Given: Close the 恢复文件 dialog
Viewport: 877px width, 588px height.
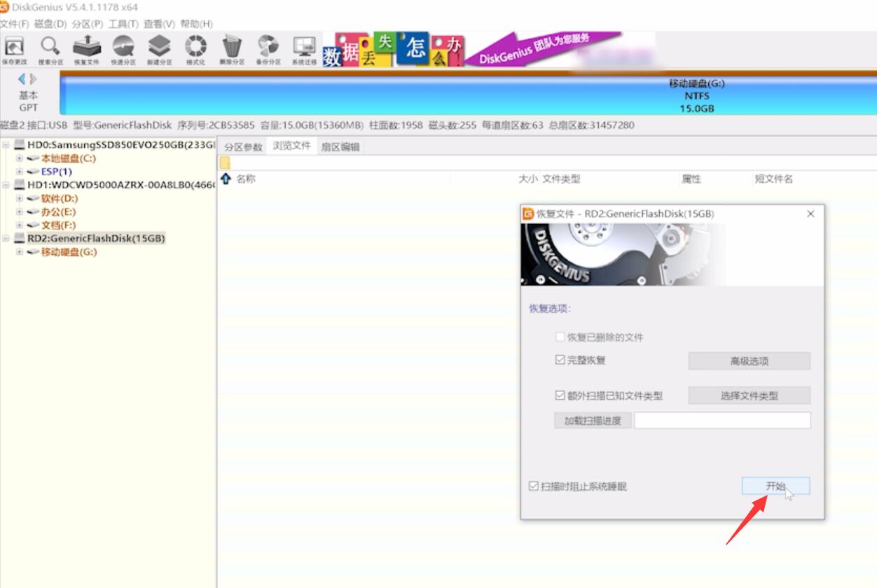Looking at the screenshot, I should pyautogui.click(x=811, y=214).
